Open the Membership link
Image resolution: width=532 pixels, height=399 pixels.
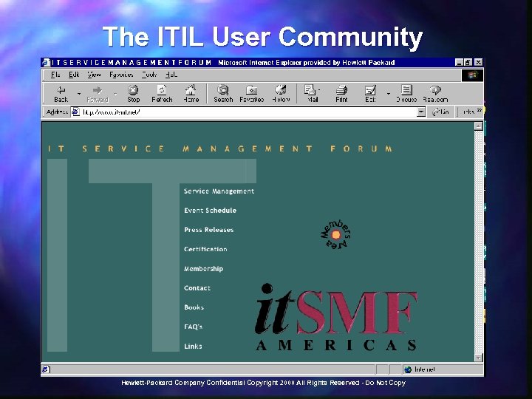point(203,269)
